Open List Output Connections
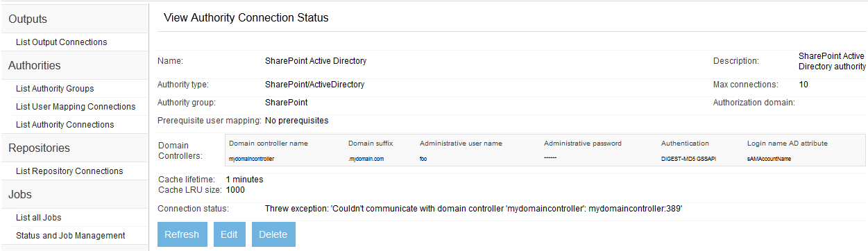This screenshot has height=251, width=868. (x=61, y=42)
